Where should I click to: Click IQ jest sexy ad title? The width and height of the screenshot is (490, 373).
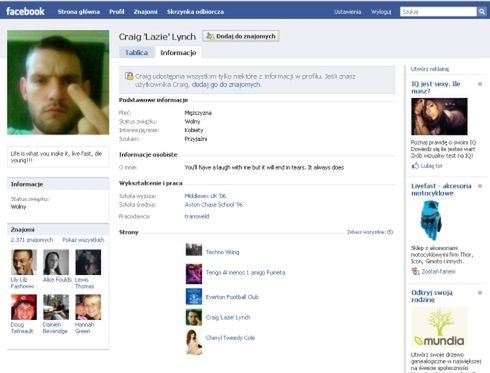436,87
